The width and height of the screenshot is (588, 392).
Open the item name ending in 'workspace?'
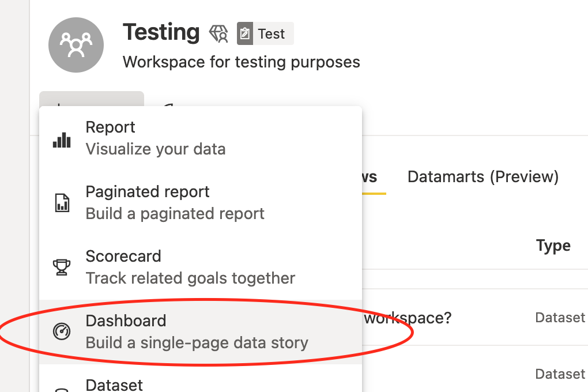408,318
